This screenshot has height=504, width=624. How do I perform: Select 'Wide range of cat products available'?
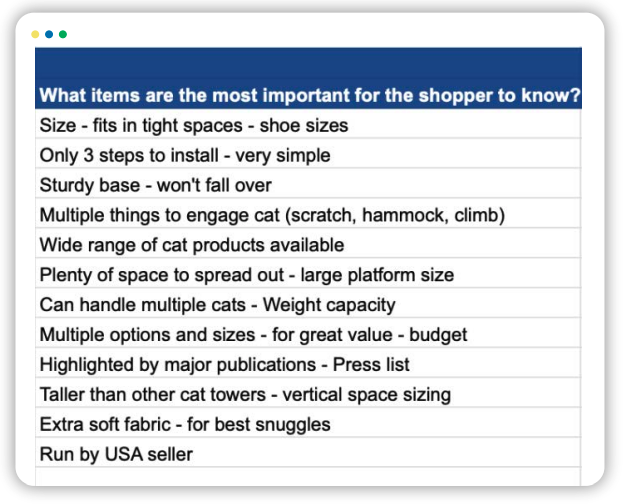click(308, 243)
